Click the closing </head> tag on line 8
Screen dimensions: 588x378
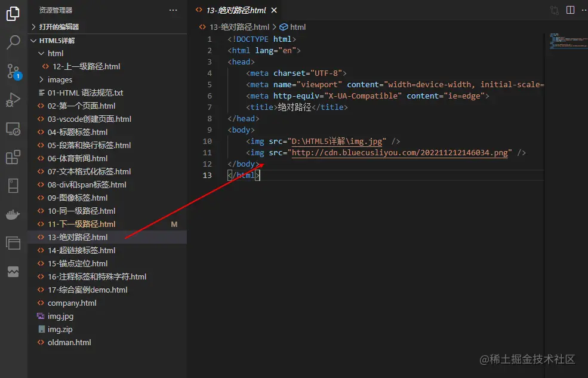point(244,119)
